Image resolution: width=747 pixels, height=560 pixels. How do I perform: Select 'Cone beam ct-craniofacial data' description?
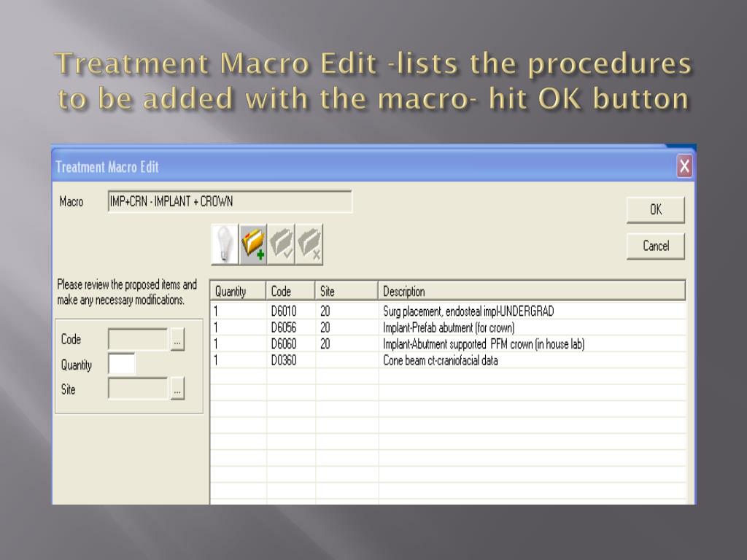tap(440, 360)
